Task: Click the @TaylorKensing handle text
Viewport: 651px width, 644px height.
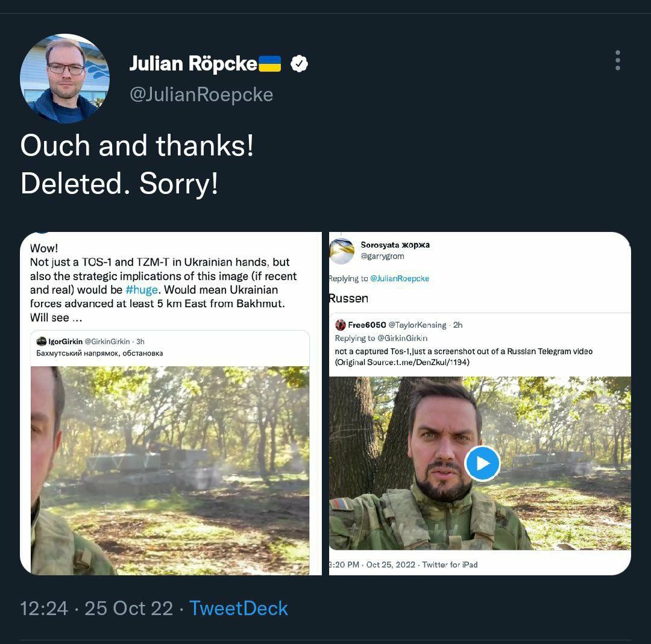Action: click(x=417, y=325)
